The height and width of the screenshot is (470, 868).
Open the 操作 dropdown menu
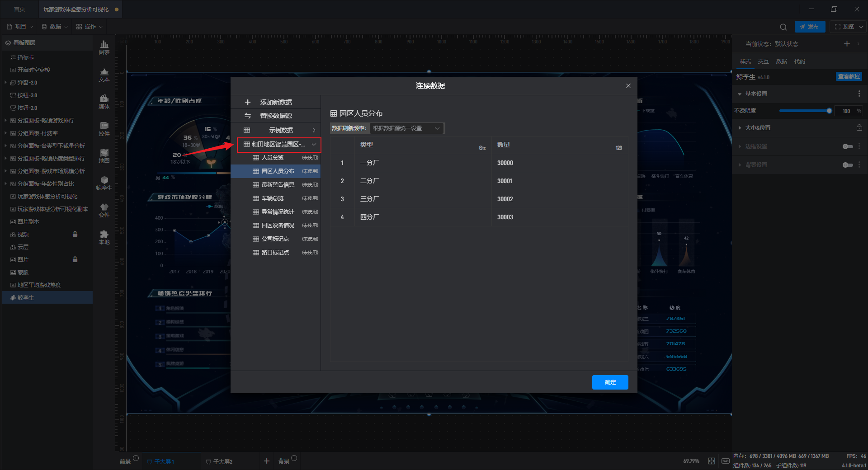90,27
